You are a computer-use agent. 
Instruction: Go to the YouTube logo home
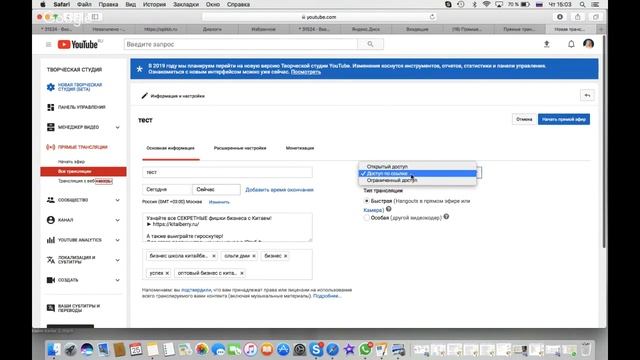coord(78,44)
